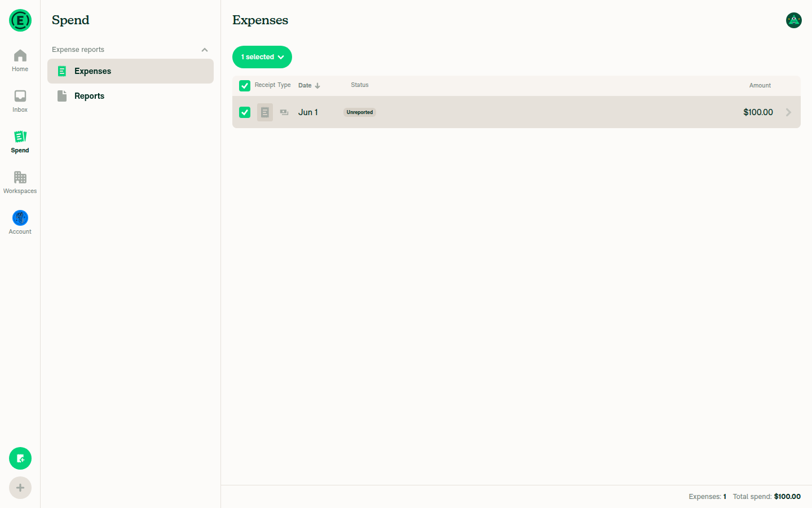The height and width of the screenshot is (508, 812).
Task: Sort by Date column
Action: [x=309, y=85]
